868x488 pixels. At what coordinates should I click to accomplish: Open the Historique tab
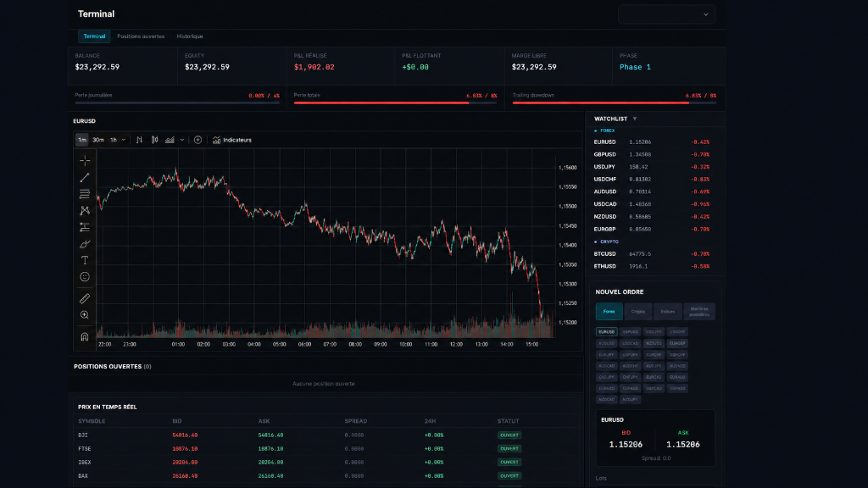click(190, 36)
